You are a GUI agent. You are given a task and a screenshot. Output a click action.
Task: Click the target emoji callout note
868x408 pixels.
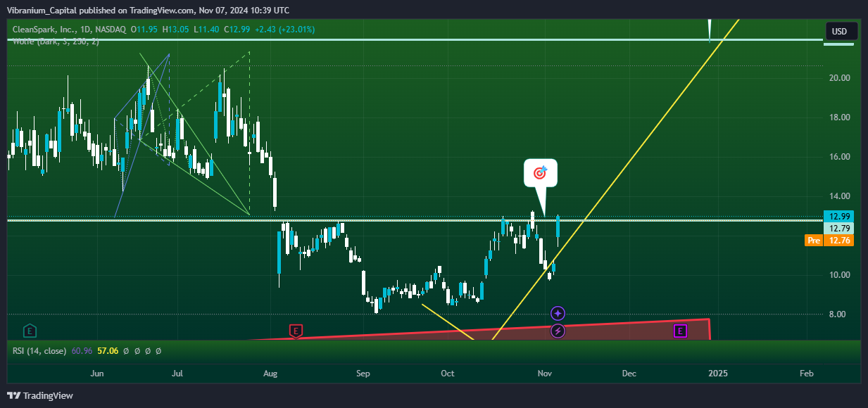click(x=540, y=172)
